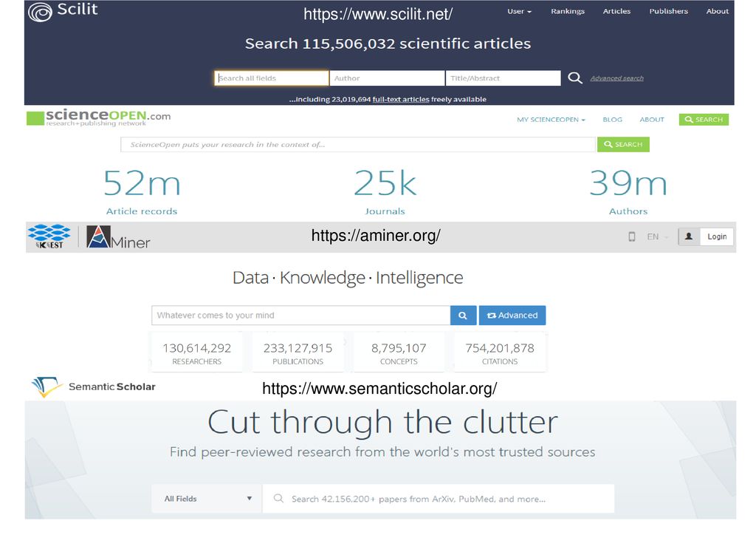Click the Scilit spiral logo
Image resolution: width=756 pixels, height=535 pixels.
point(40,12)
